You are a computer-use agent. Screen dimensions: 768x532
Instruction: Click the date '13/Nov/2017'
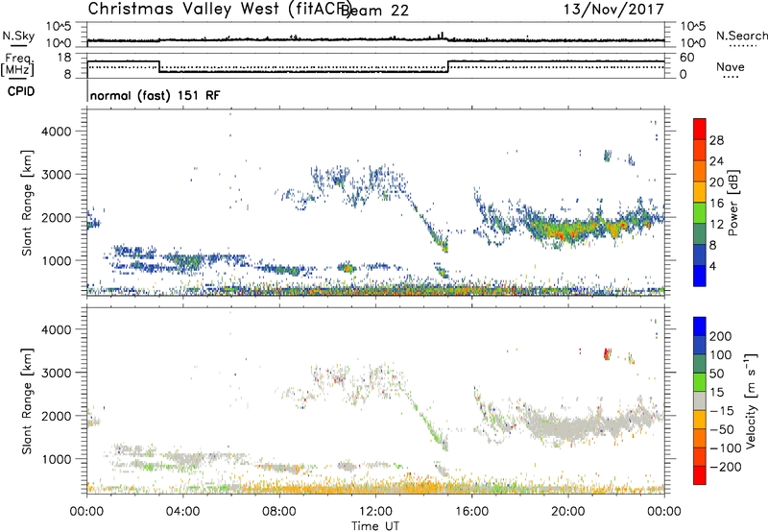point(613,9)
